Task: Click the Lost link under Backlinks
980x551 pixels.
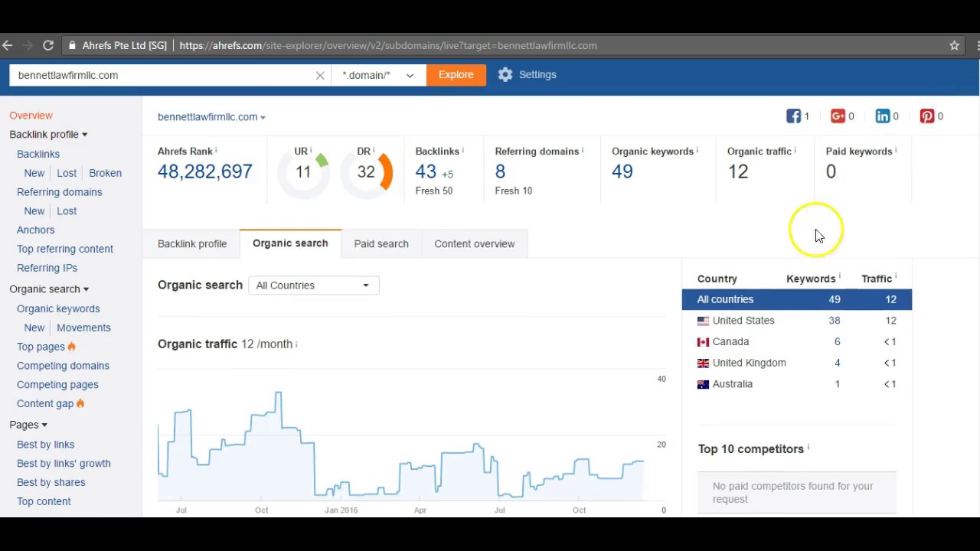Action: [67, 173]
